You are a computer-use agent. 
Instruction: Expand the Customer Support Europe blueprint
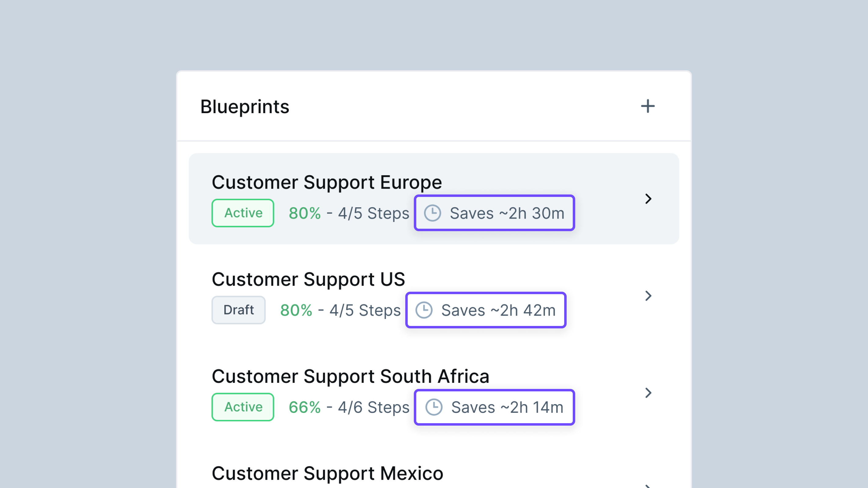click(648, 199)
